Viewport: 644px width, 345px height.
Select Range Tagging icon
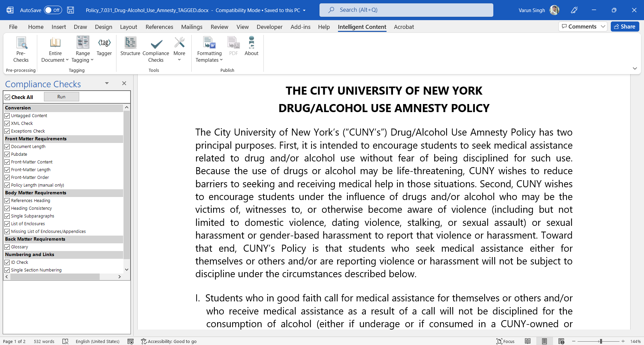[83, 43]
